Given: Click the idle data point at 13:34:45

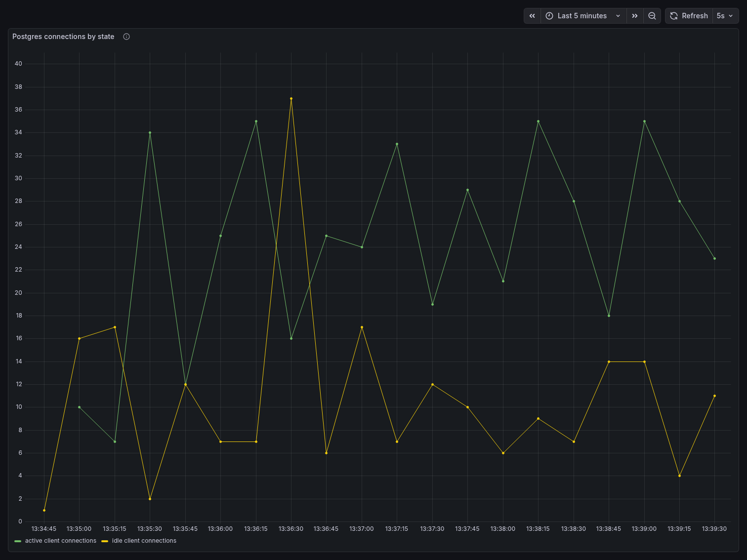Looking at the screenshot, I should [x=44, y=510].
